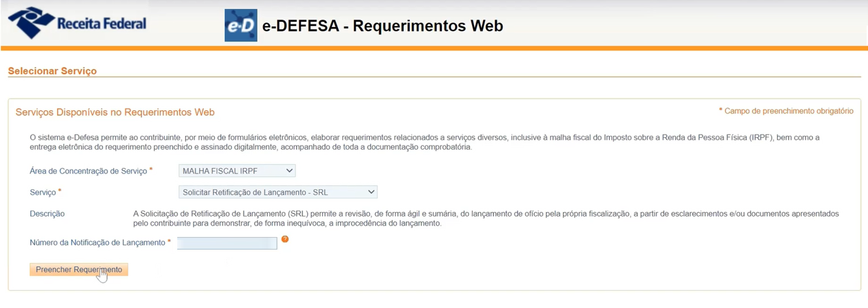
Task: Open Área de Concentração de Serviço dropdown
Action: click(x=237, y=171)
